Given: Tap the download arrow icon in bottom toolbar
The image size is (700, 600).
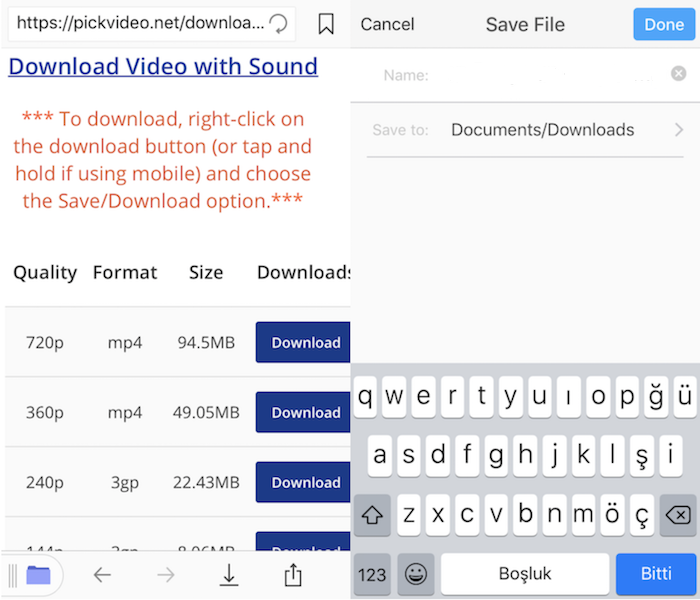Looking at the screenshot, I should click(229, 574).
